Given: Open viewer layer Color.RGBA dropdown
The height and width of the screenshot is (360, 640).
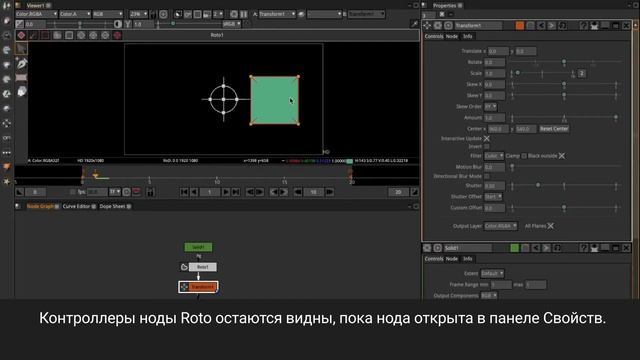Looking at the screenshot, I should [36, 14].
